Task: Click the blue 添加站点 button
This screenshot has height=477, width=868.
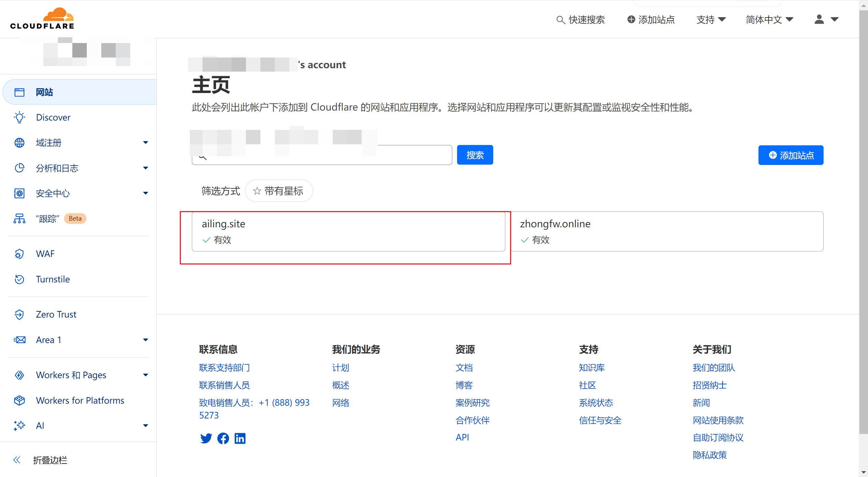Action: tap(791, 155)
